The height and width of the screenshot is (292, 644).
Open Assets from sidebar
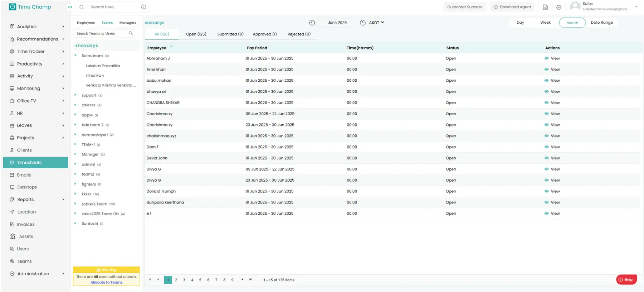(x=26, y=236)
